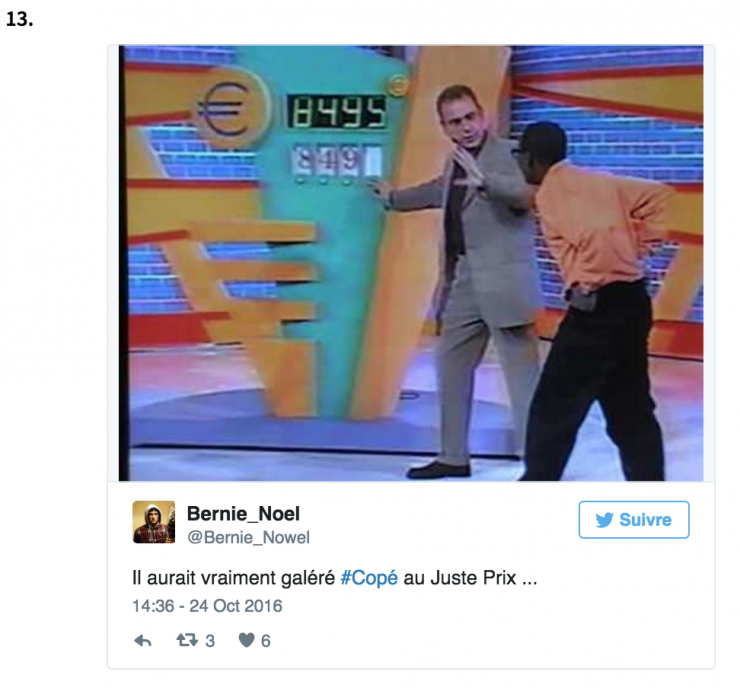Viewport: 740px width, 694px height.
Task: Click the 849 flip-number counter in the photo
Action: click(337, 161)
